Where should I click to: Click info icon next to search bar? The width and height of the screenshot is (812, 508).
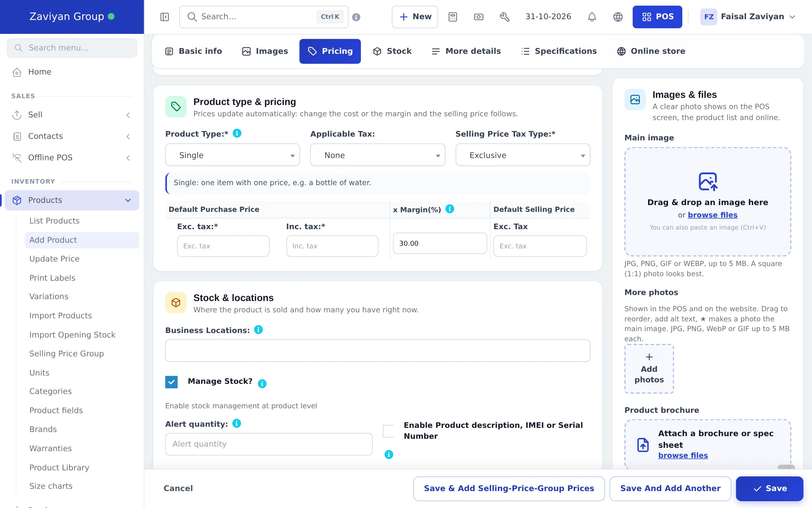click(x=356, y=17)
